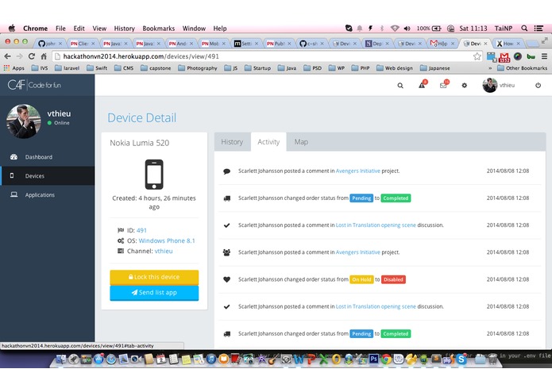Click the vthieu profile photo in sidebar
The image size is (552, 392).
coord(24,121)
